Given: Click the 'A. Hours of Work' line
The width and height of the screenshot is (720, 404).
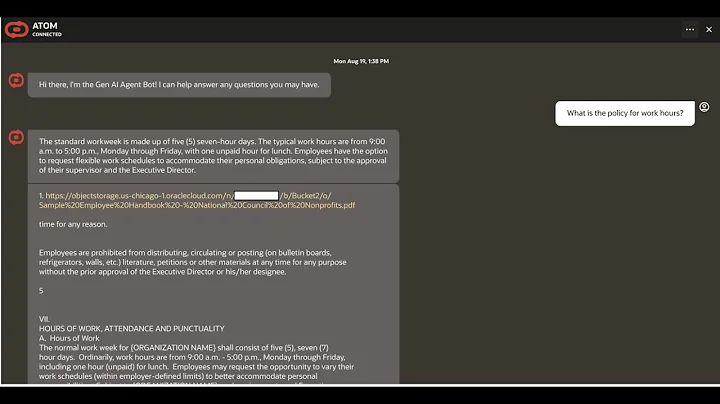Looking at the screenshot, I should click(x=69, y=338).
